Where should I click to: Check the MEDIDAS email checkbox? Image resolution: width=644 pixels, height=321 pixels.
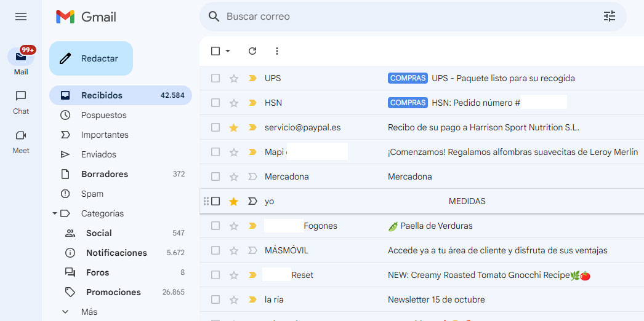(x=215, y=201)
